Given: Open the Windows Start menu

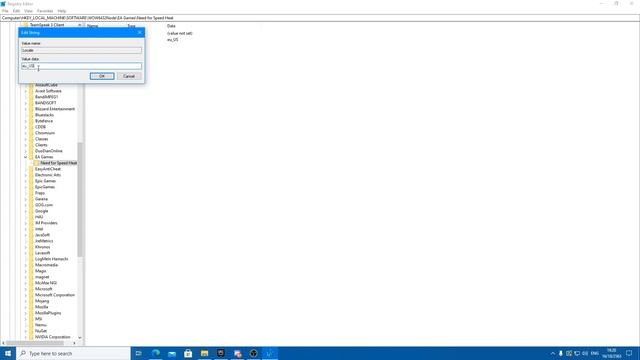Looking at the screenshot, I should point(8,353).
